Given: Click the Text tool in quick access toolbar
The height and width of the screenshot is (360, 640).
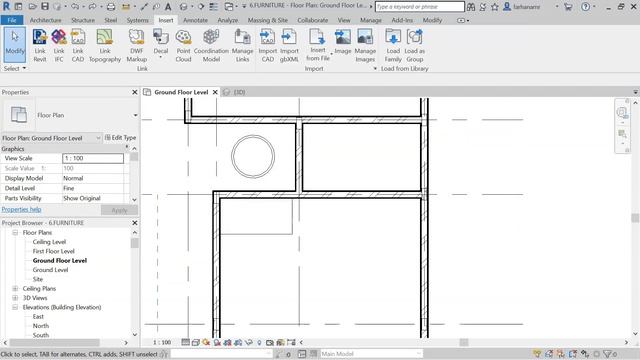Looking at the screenshot, I should coord(168,7).
